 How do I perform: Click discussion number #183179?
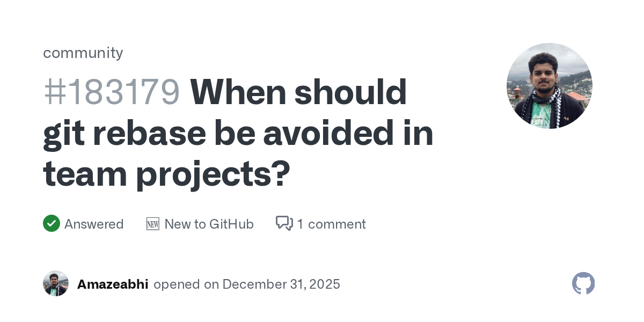pos(112,92)
